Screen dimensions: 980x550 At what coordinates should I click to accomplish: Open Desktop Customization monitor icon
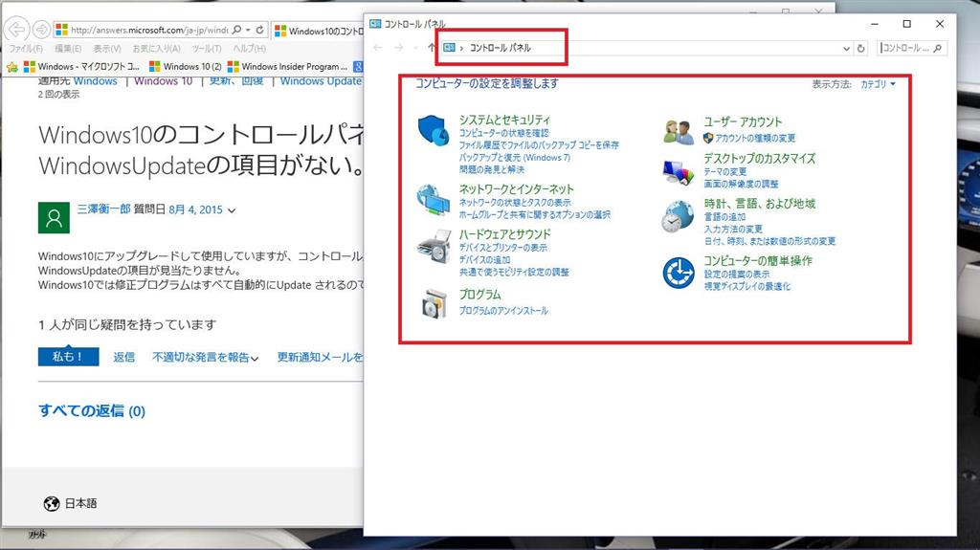(x=679, y=172)
